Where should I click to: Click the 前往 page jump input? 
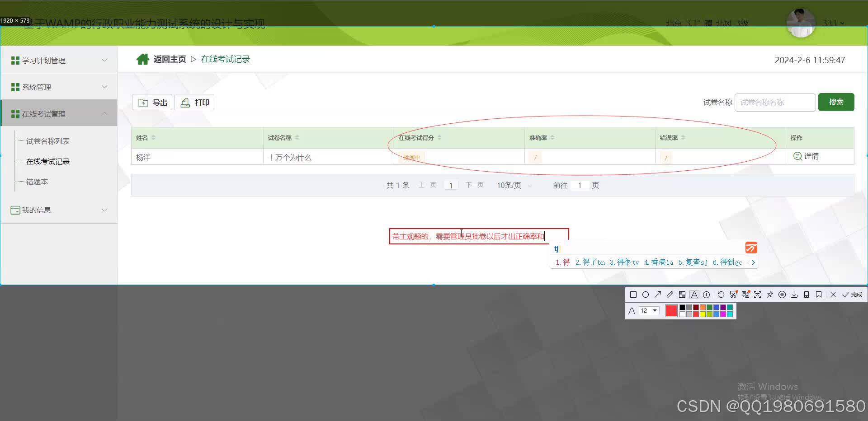(x=580, y=185)
